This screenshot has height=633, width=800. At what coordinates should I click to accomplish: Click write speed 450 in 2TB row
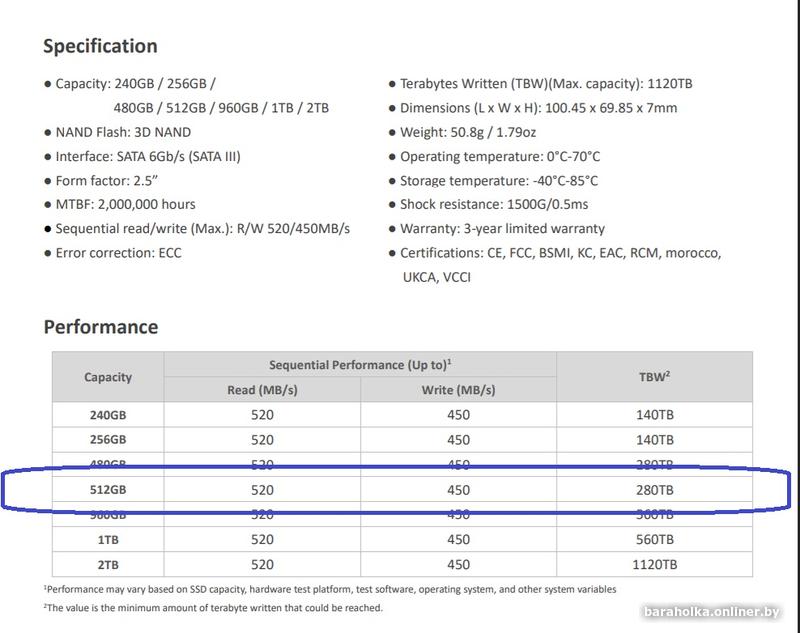pyautogui.click(x=458, y=565)
